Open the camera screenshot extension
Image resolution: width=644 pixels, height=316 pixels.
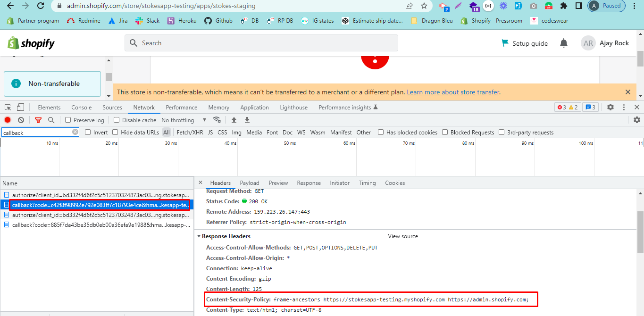pyautogui.click(x=533, y=6)
